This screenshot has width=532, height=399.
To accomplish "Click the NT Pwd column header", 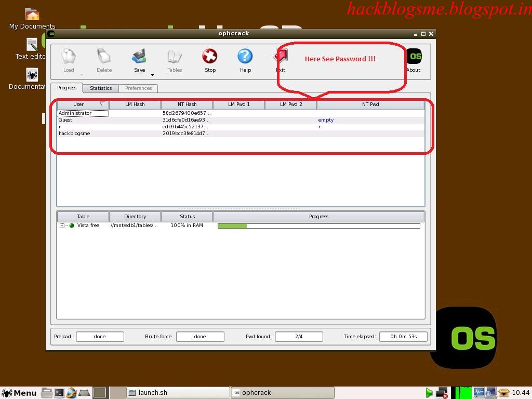I will (370, 104).
